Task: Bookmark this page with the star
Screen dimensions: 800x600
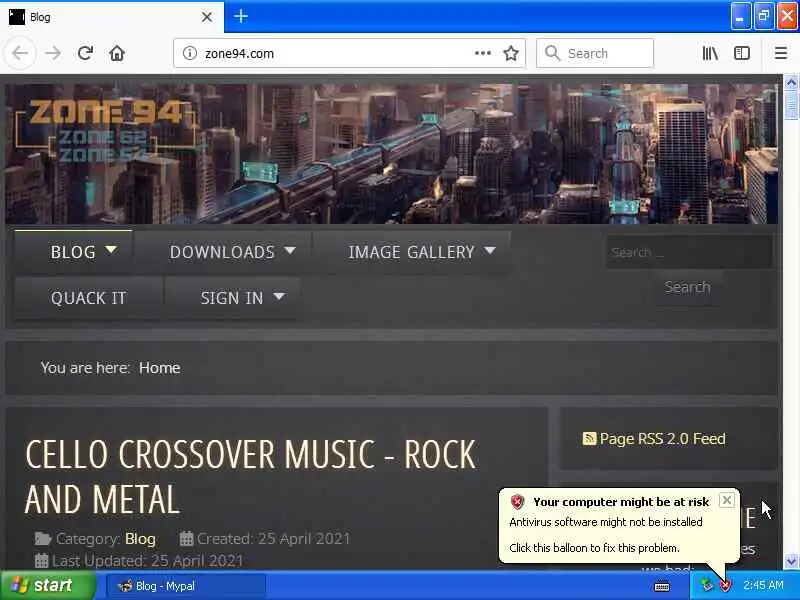Action: click(x=511, y=53)
